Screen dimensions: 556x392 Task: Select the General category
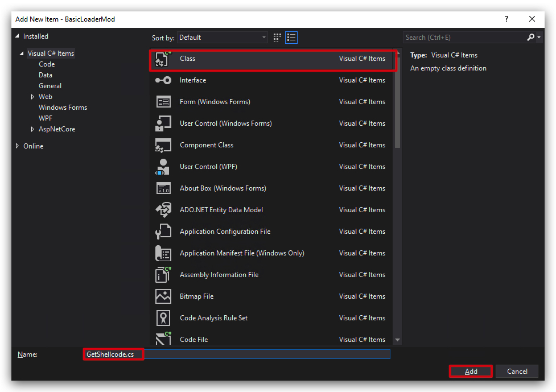point(50,86)
